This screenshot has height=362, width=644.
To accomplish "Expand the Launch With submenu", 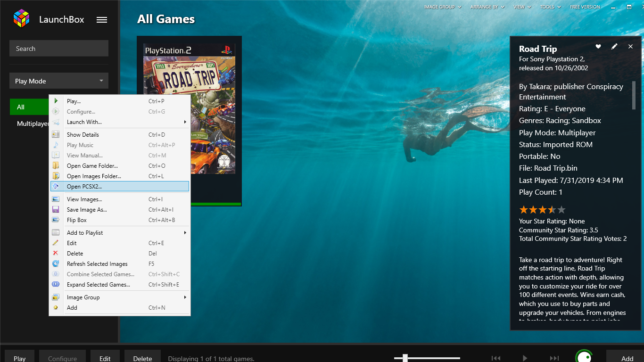I will click(185, 122).
